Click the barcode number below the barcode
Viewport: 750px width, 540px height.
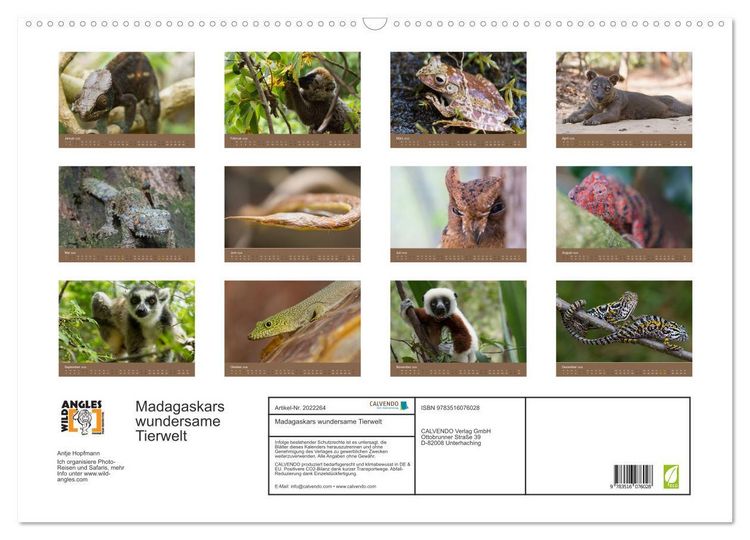click(630, 486)
